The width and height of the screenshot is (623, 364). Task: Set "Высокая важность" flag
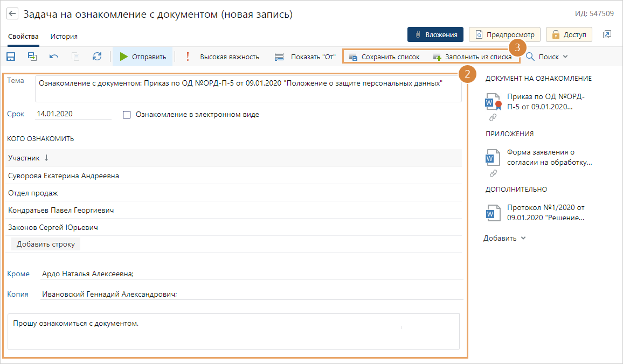[223, 57]
